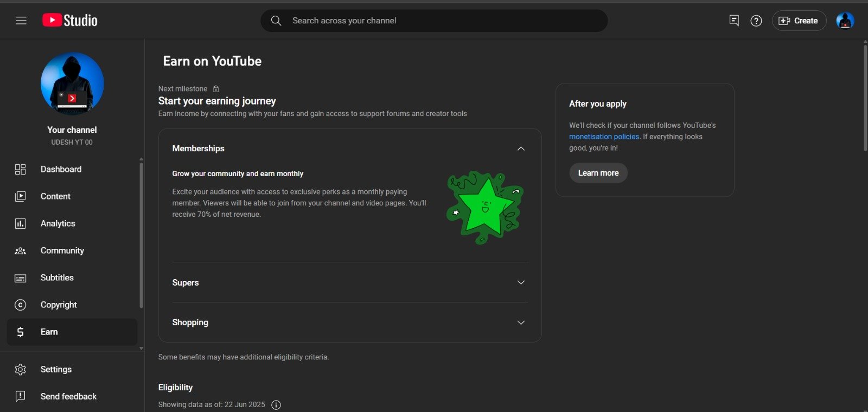Screen dimensions: 868x412
Task: Open the account avatar menu at top right
Action: tap(845, 21)
